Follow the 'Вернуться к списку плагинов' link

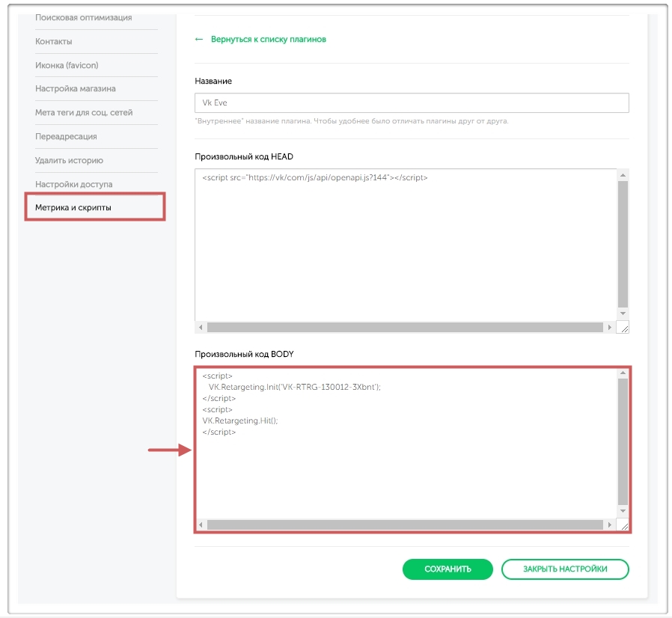click(x=267, y=39)
